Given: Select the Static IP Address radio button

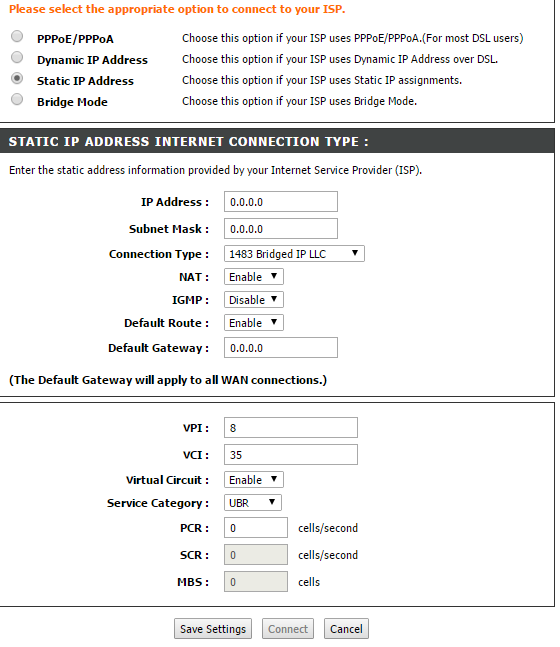Looking at the screenshot, I should pyautogui.click(x=17, y=78).
